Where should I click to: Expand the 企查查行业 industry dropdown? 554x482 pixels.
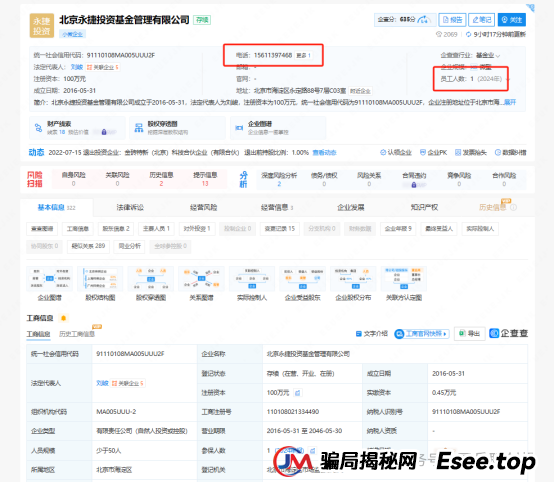click(488, 55)
